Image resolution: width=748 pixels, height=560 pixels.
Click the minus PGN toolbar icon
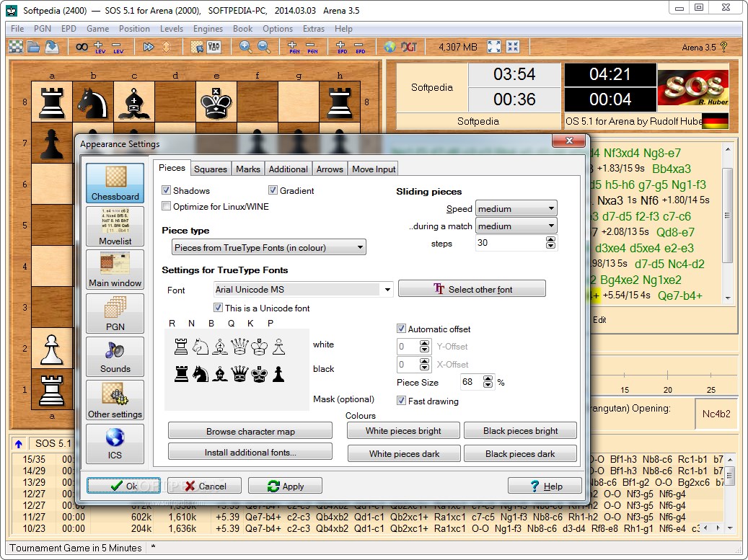pyautogui.click(x=312, y=47)
